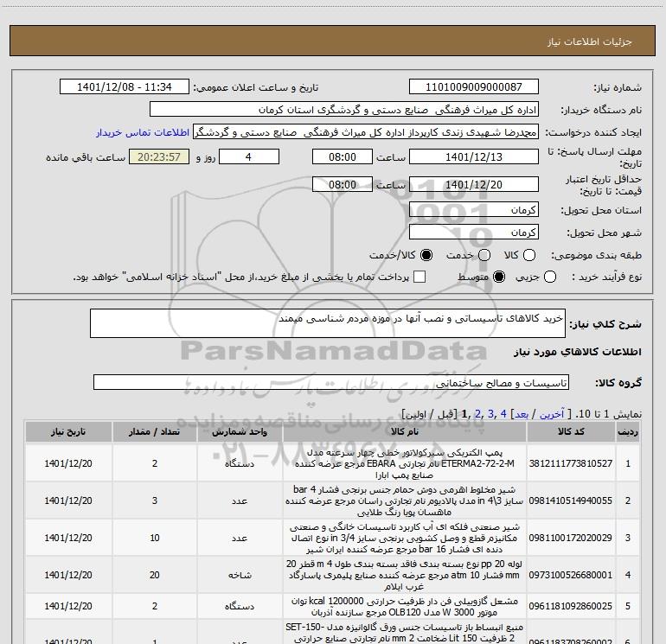Click item code 0981410514940055
The image size is (666, 644).
tap(571, 501)
